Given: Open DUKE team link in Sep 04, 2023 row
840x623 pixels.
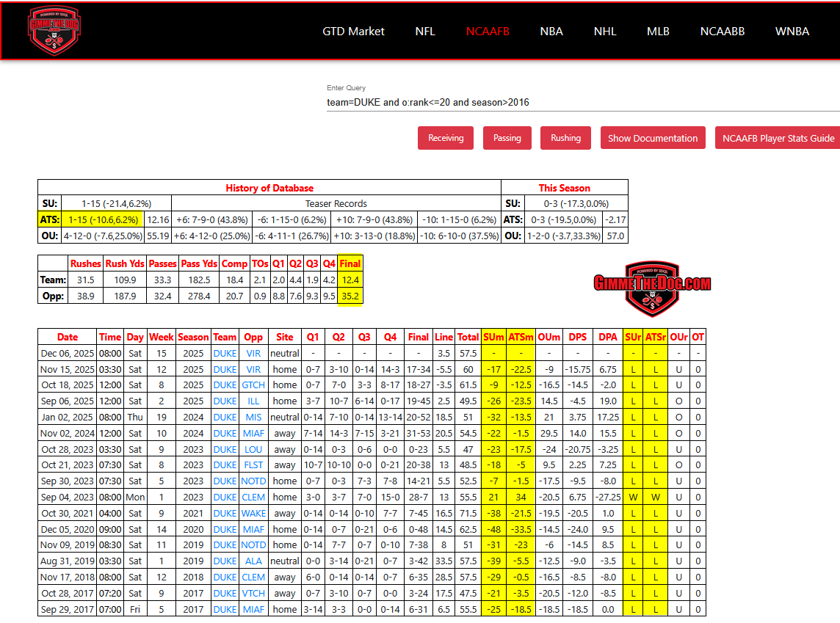Looking at the screenshot, I should [x=225, y=497].
